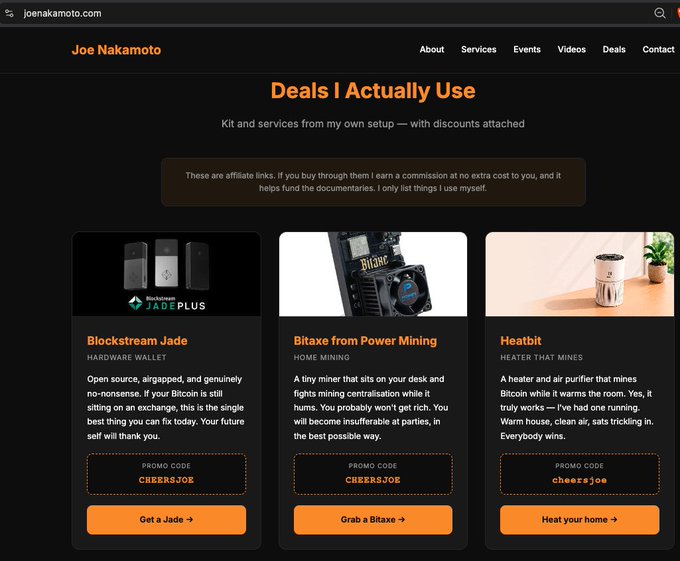
Task: Click the HOME MINING label
Action: point(321,357)
